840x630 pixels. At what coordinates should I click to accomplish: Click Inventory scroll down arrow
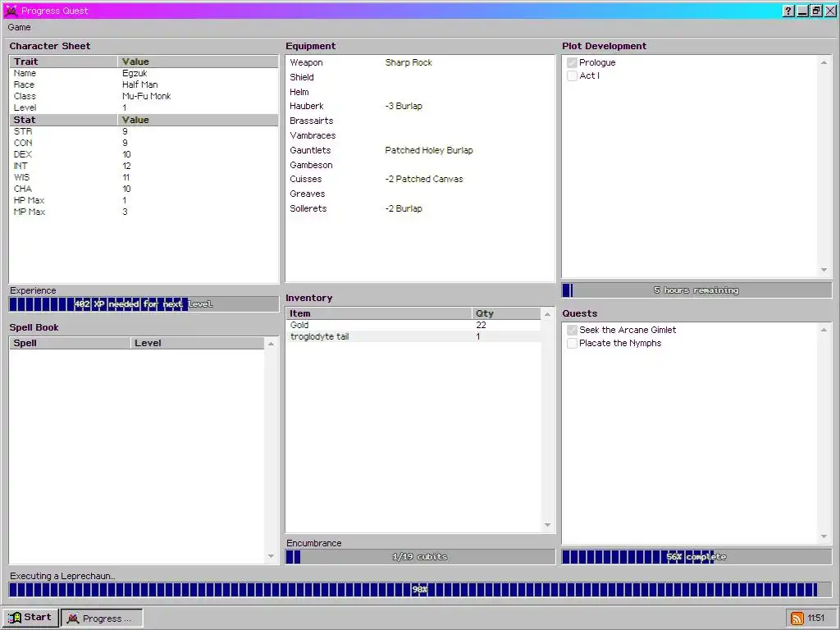tap(547, 525)
